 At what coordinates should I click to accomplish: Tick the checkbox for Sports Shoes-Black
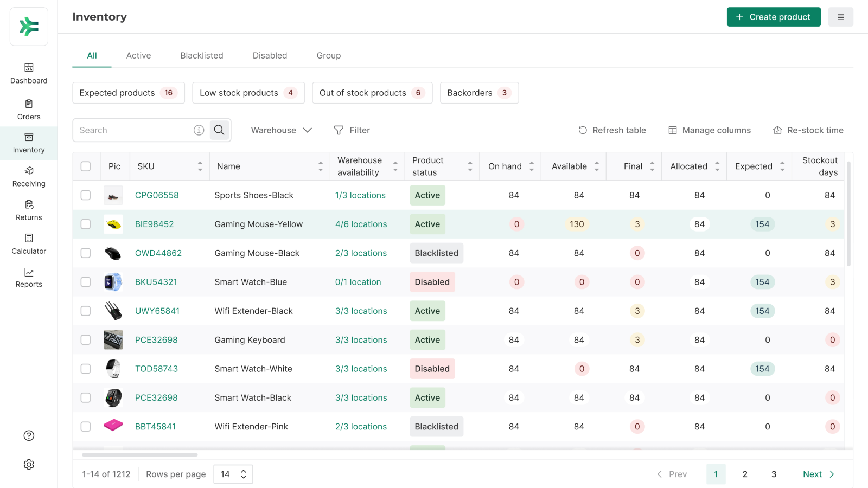tap(86, 195)
